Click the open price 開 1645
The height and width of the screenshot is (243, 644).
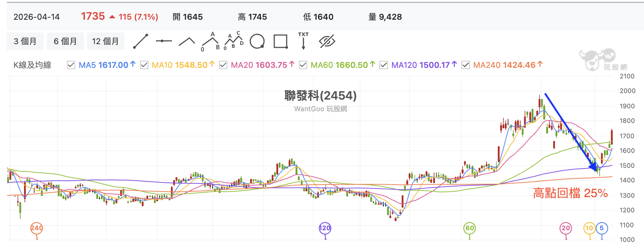188,17
